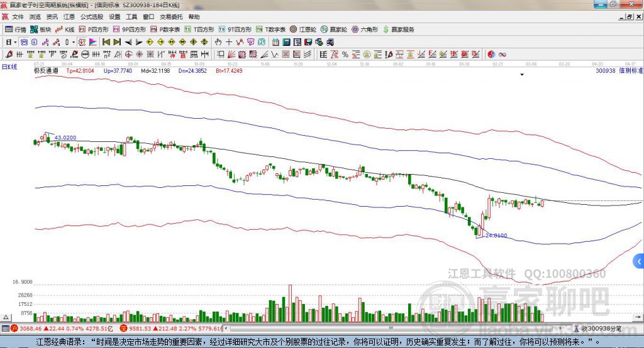The image size is (644, 348).
Task: Click the gold 金 circle icon
Action: click(367, 55)
